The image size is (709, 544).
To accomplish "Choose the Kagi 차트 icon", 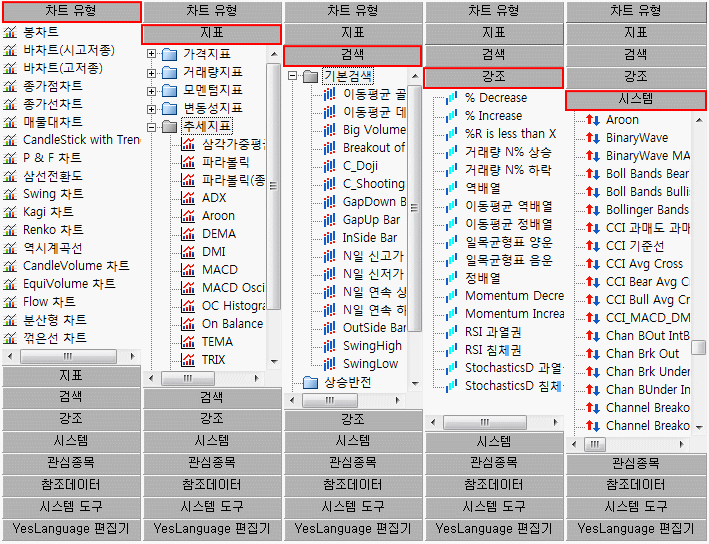I will point(10,212).
